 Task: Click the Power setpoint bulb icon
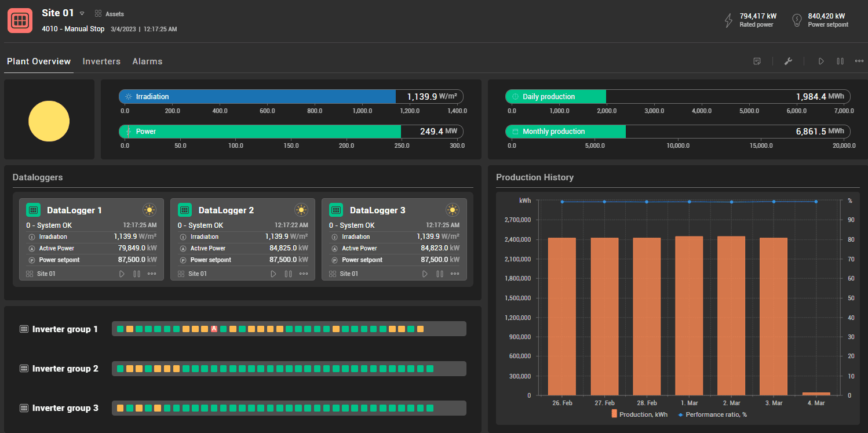coord(798,19)
